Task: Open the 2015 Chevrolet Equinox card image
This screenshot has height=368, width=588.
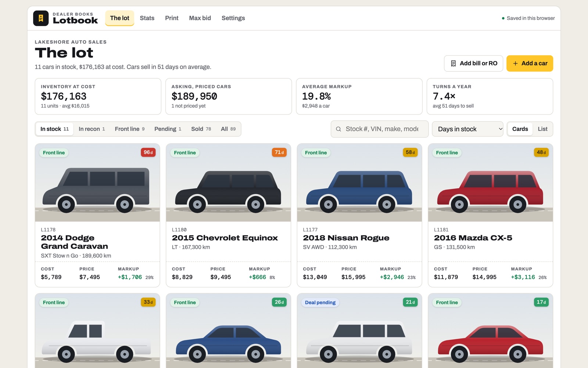Action: 228,183
